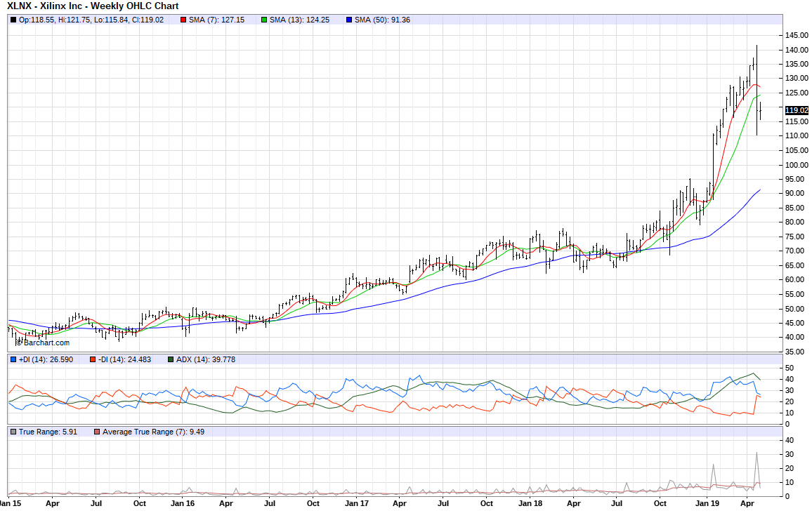
Task: Click the 95.00 price axis label
Action: click(795, 180)
